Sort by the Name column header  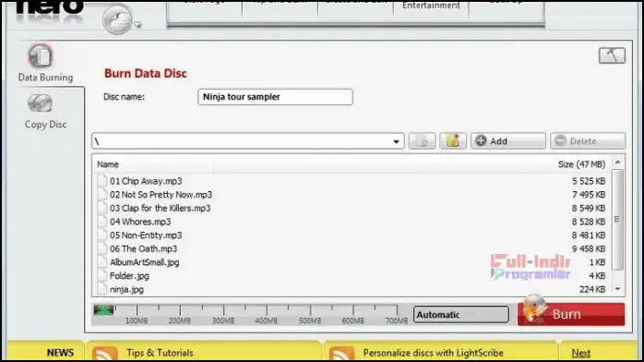pos(108,164)
